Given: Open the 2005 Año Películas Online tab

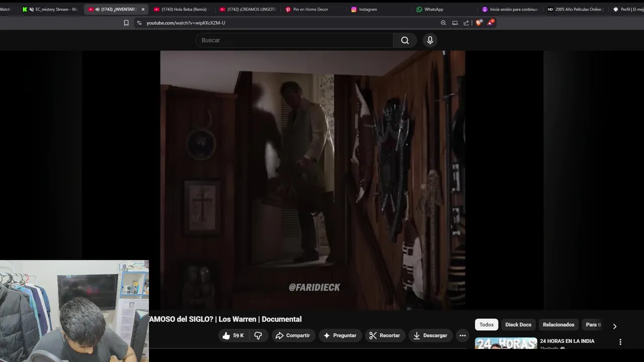Looking at the screenshot, I should click(576, 10).
